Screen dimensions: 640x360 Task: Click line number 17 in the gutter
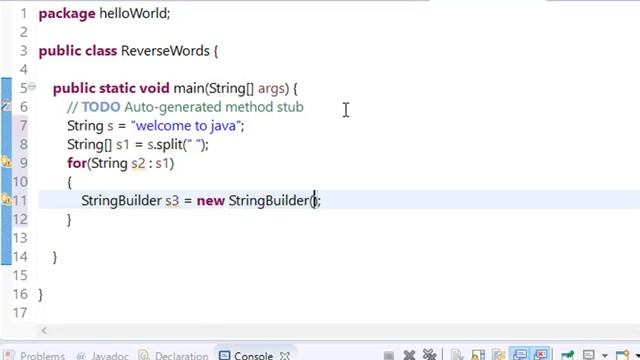(20, 313)
